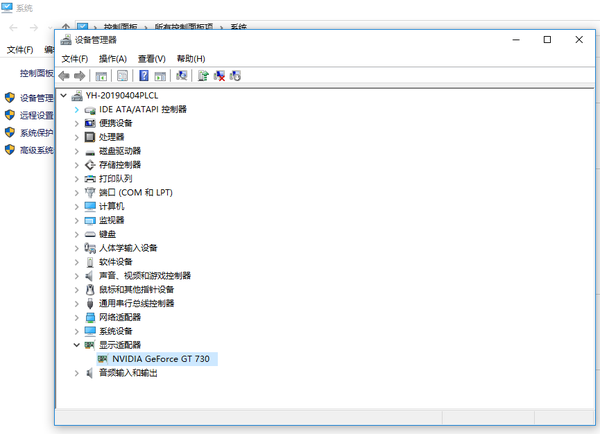Viewport: 600px width, 434px height.
Task: Click the blue Help question mark icon
Action: coord(144,75)
